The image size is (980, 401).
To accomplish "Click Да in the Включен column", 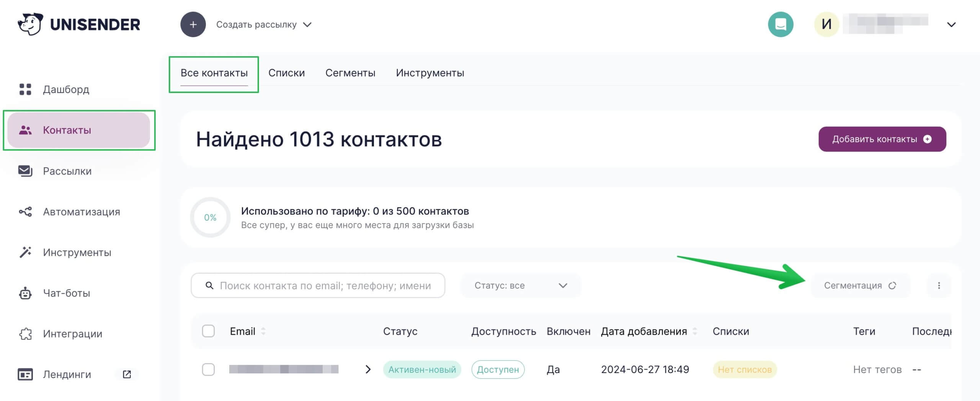I will (x=553, y=370).
